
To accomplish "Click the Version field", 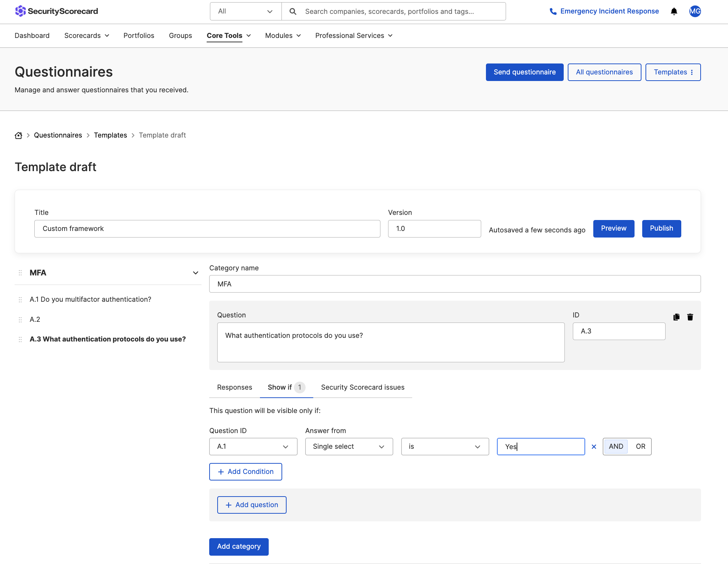I will (434, 229).
